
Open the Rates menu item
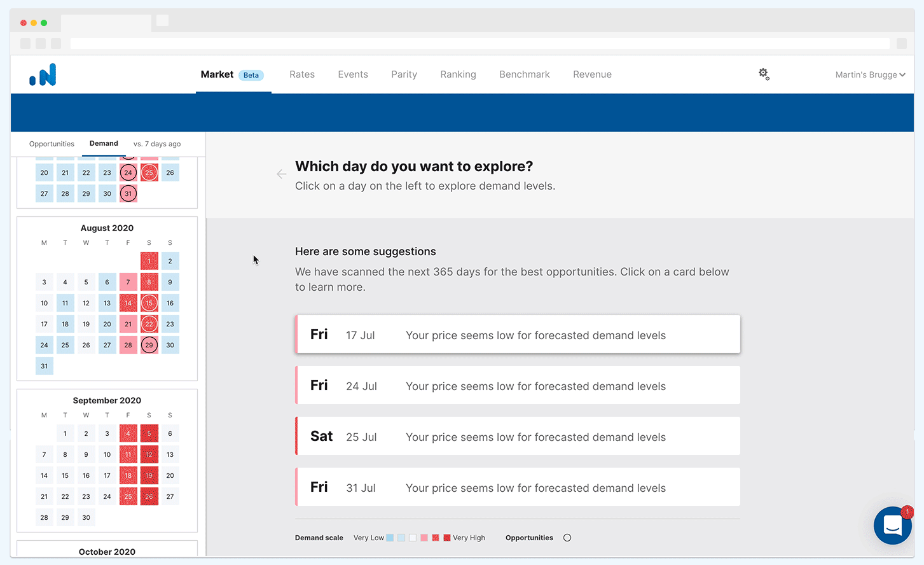pos(302,74)
